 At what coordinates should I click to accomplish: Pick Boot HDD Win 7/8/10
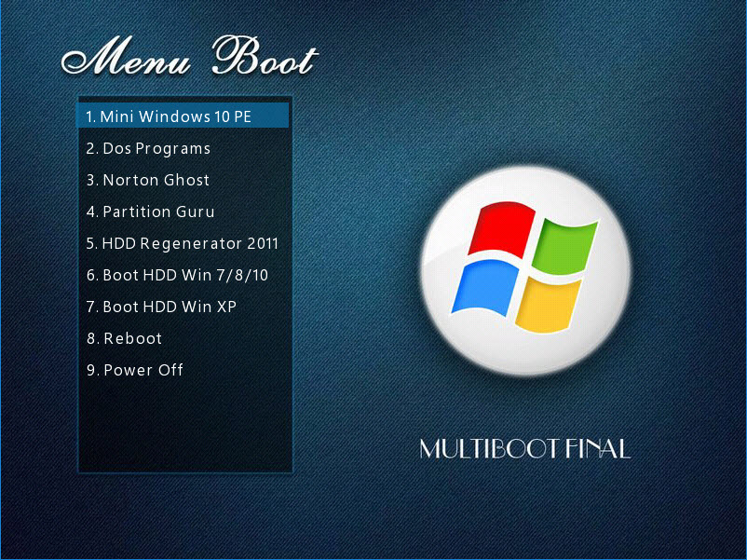pos(177,275)
